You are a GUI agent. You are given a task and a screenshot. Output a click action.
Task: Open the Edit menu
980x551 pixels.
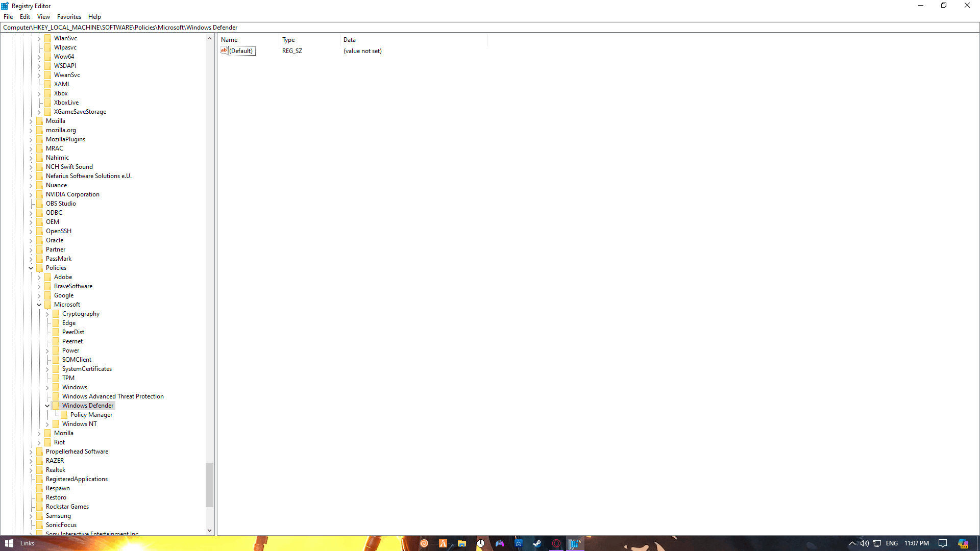pyautogui.click(x=25, y=17)
